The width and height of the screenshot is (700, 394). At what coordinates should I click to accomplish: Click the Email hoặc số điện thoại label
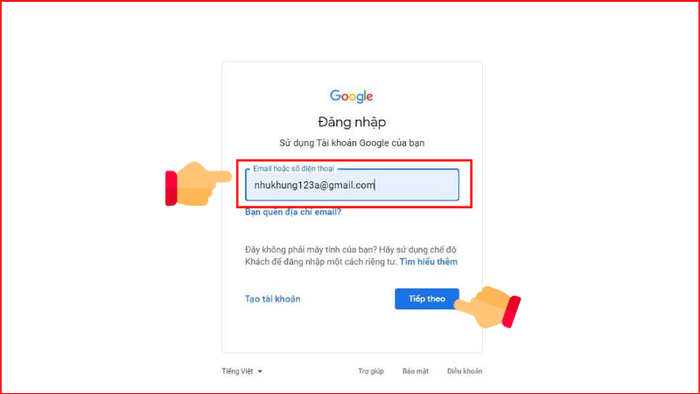coord(293,169)
